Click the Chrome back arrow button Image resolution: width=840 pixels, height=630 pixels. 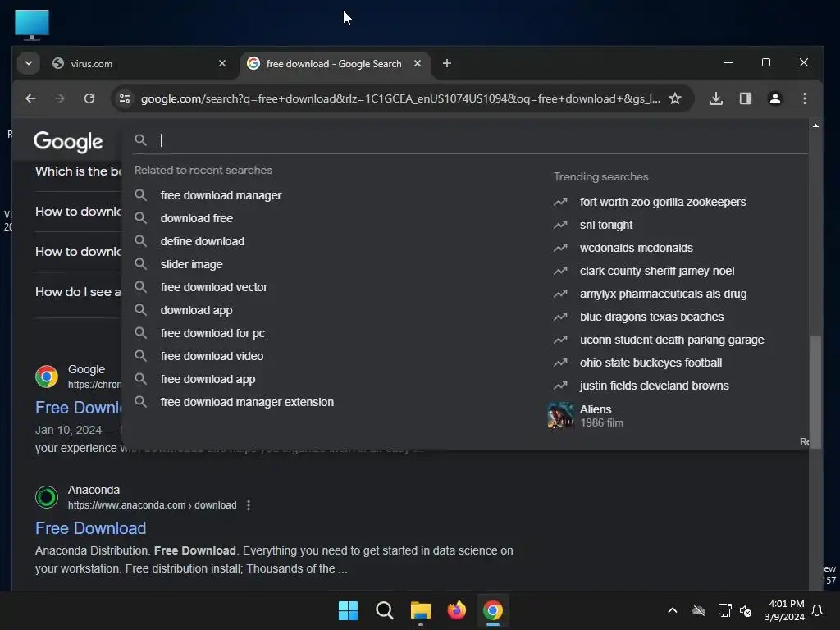30,98
